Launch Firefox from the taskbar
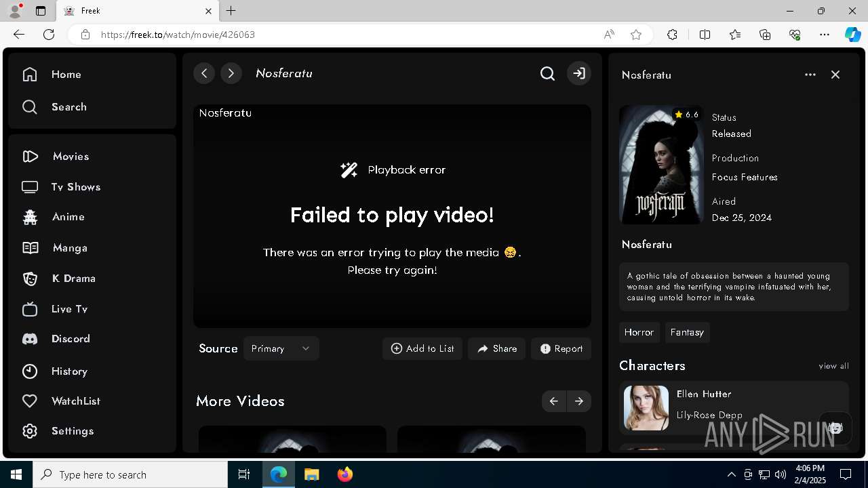The image size is (868, 488). coord(345,474)
